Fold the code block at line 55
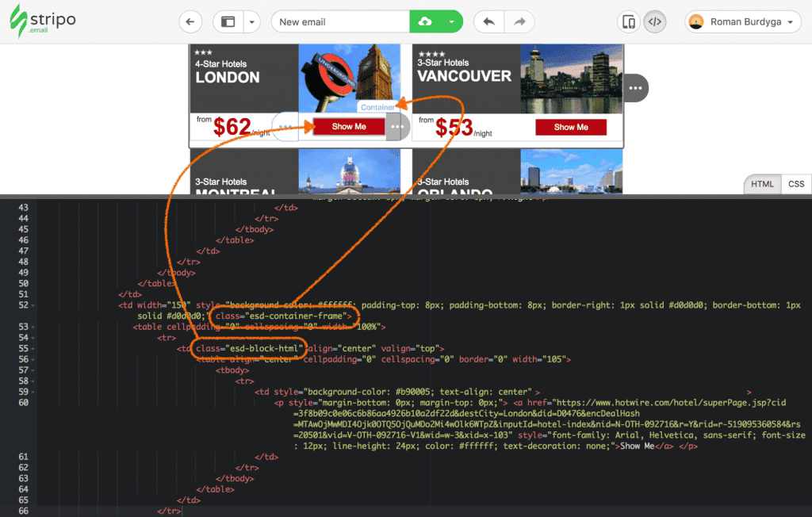The image size is (812, 517). point(31,349)
